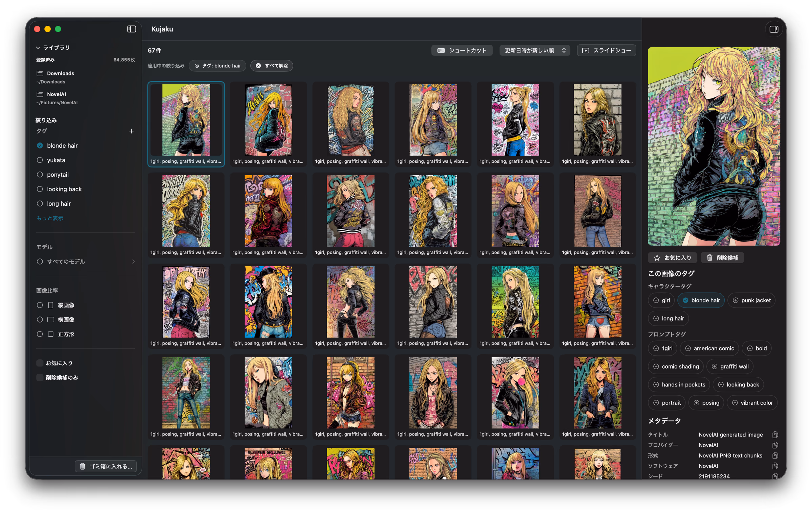Select the 縦画像 aspect ratio option
The height and width of the screenshot is (513, 812).
click(x=40, y=305)
